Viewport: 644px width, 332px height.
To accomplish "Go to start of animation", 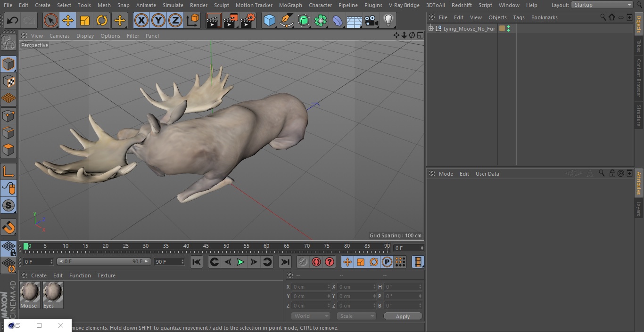I will 197,262.
